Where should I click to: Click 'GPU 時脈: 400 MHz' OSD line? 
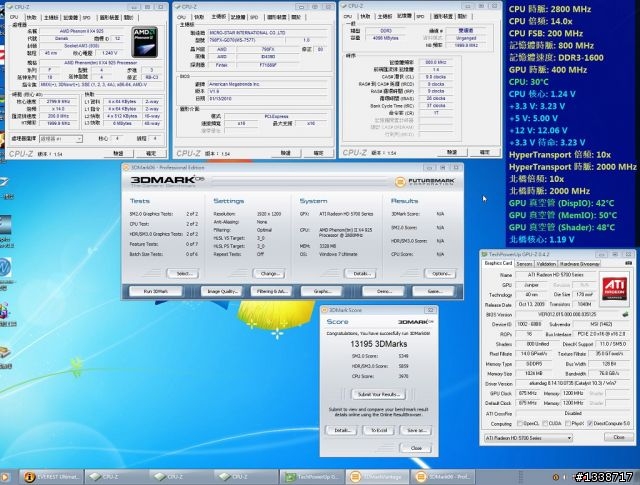(x=548, y=70)
